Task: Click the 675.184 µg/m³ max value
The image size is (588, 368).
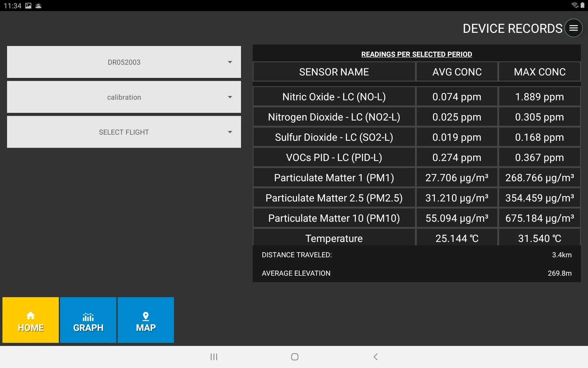Action: coord(540,218)
